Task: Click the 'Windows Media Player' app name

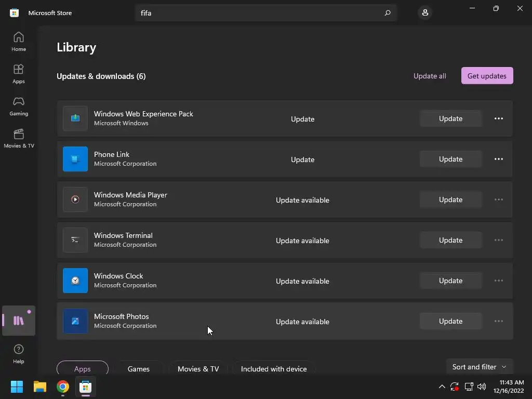Action: (x=130, y=195)
